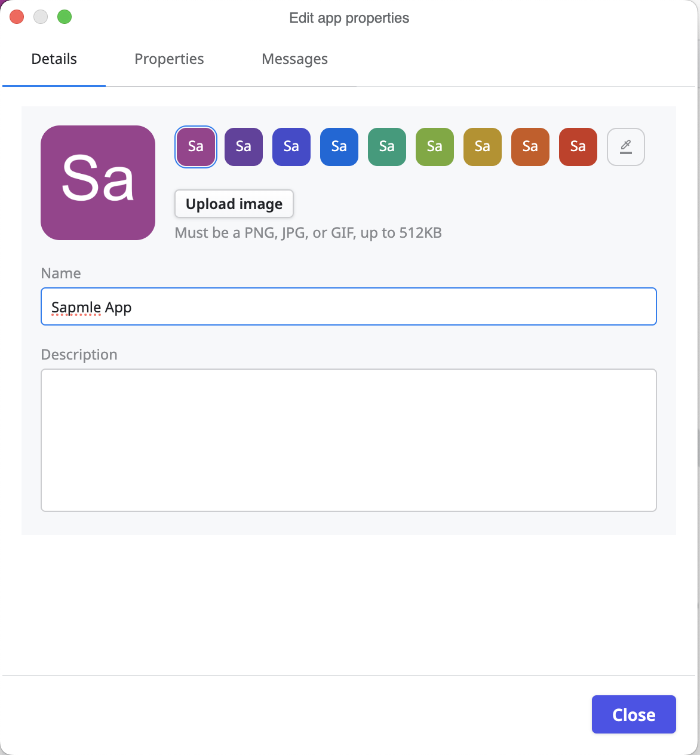
Task: Select the red icon color swatch
Action: pos(578,146)
